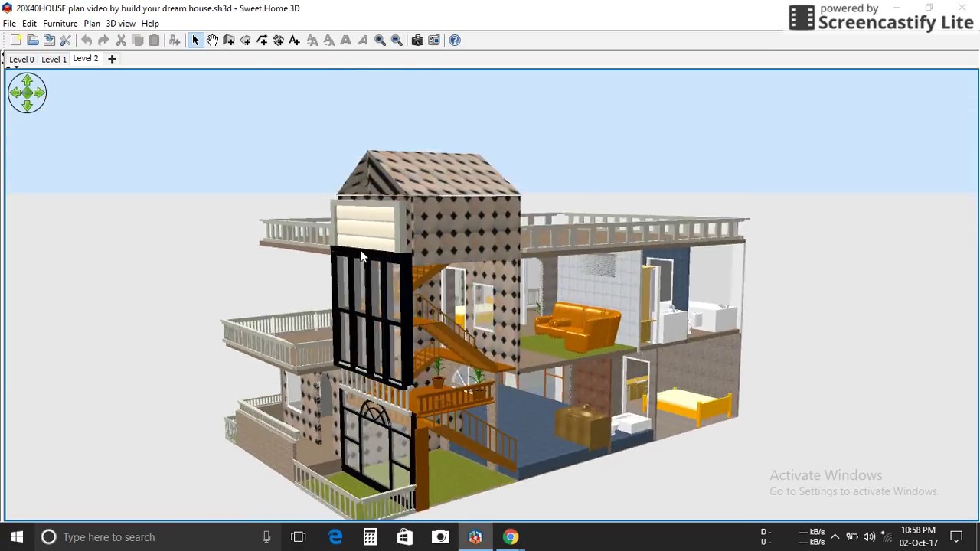The width and height of the screenshot is (980, 551).
Task: Click the Cut scissors icon
Action: click(x=120, y=40)
